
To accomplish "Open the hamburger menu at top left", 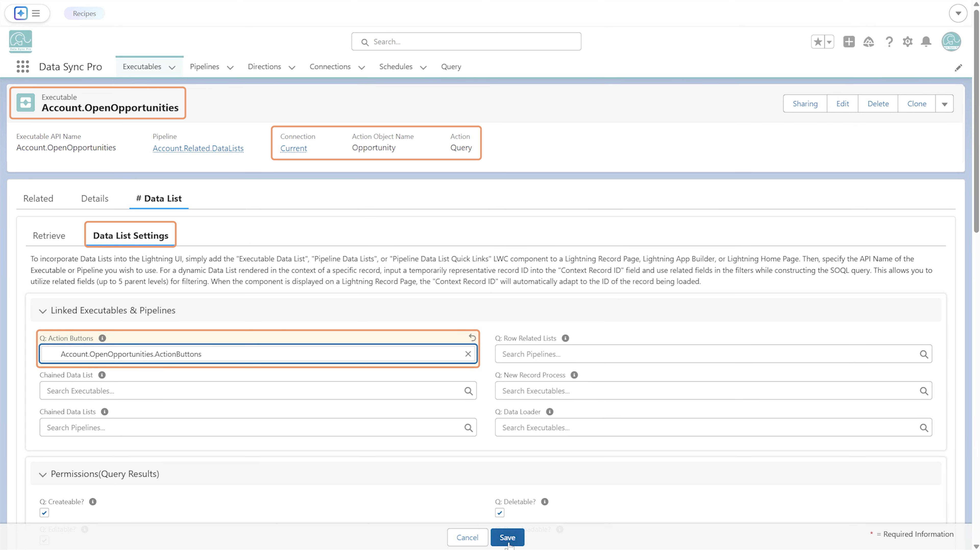I will [36, 13].
